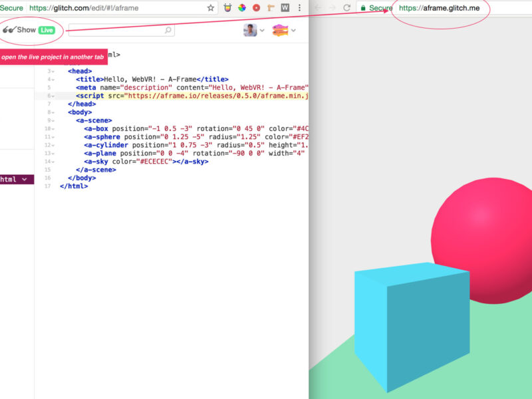532x399 pixels.
Task: Click the closing </a-scene> tag
Action: (x=96, y=170)
